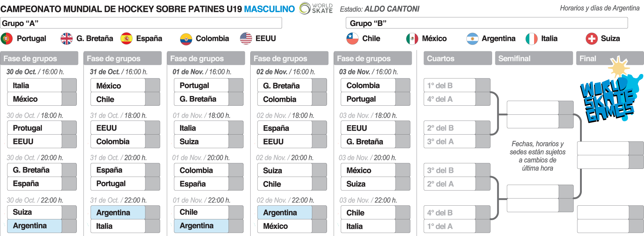The height and width of the screenshot is (236, 644).
Task: Click the misspelled "Protugal" team cell
Action: pos(35,128)
